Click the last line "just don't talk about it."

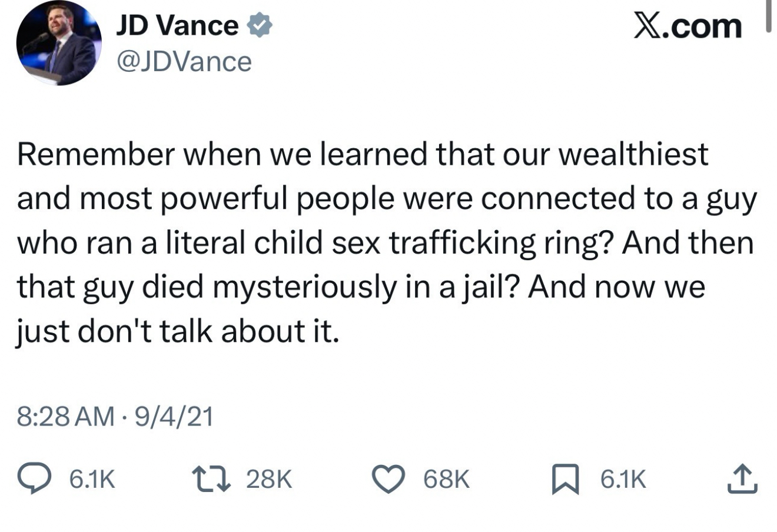click(178, 332)
